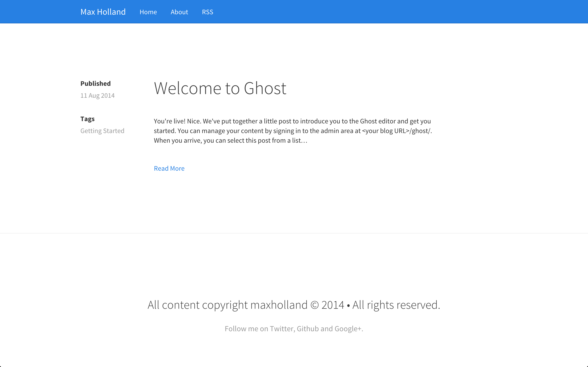The height and width of the screenshot is (367, 588).
Task: Click "<your blog URL>/ghost/" text in excerpt
Action: coord(396,131)
